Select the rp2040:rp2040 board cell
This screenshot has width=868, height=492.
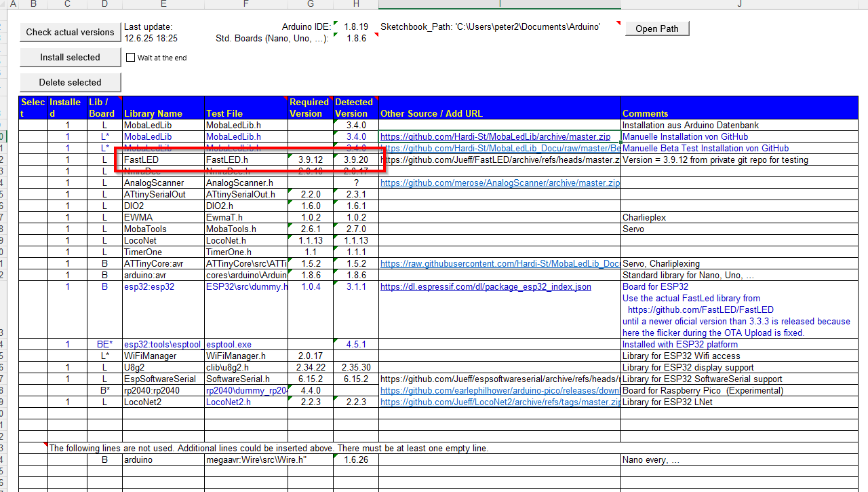(x=163, y=391)
